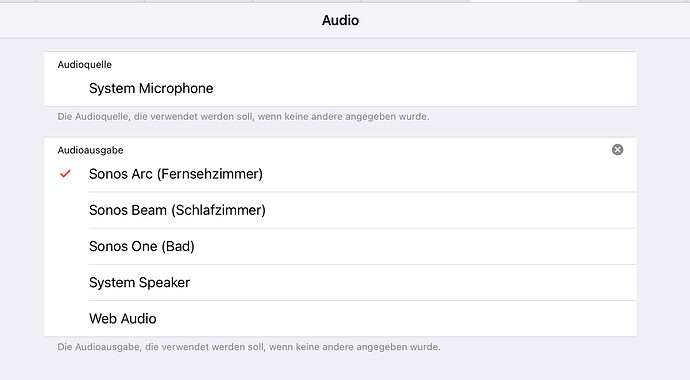Click the help text below the Audioquelle section
Image resolution: width=690 pixels, height=380 pixels.
pos(243,117)
